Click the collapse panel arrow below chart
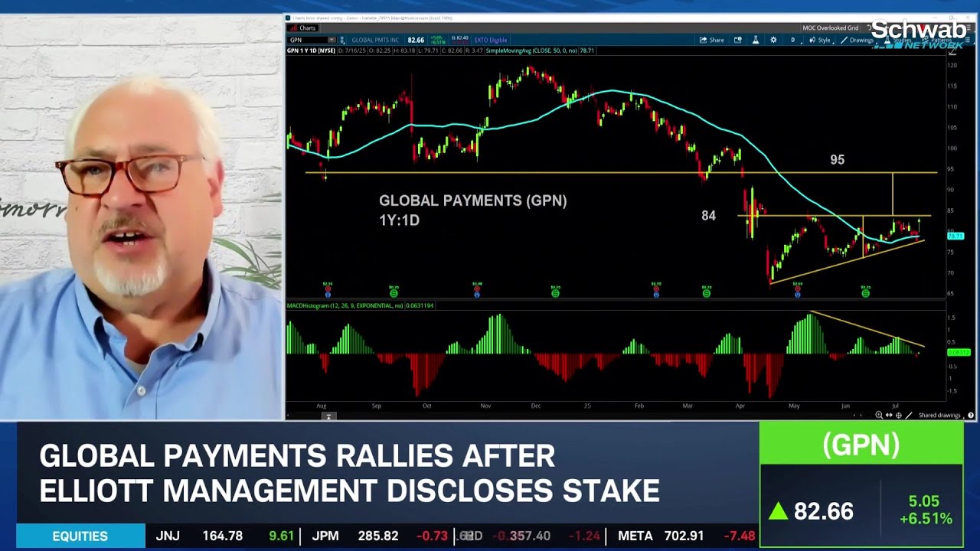The height and width of the screenshot is (551, 980). pyautogui.click(x=328, y=416)
